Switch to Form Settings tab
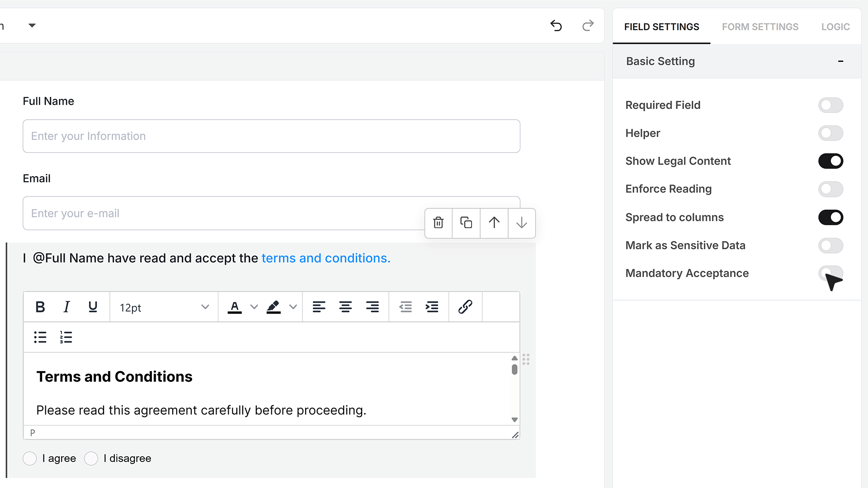This screenshot has height=488, width=868. coord(760,27)
